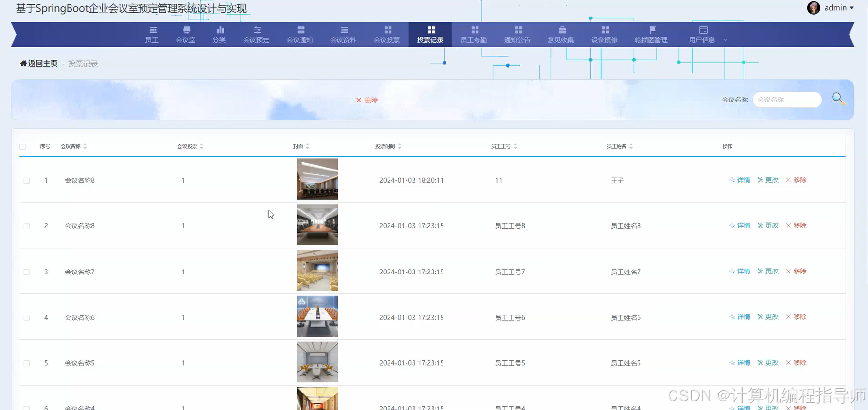Click the 返回主页 home link
The image size is (868, 410).
tap(39, 64)
